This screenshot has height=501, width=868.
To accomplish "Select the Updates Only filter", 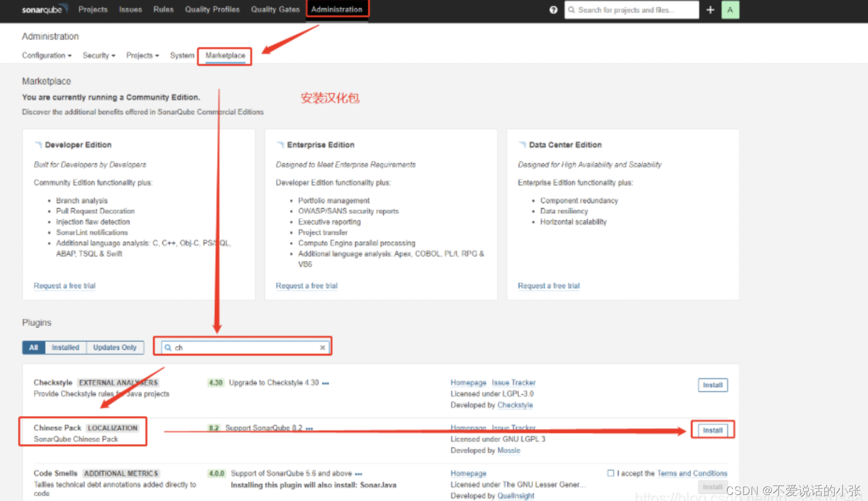I will click(115, 347).
